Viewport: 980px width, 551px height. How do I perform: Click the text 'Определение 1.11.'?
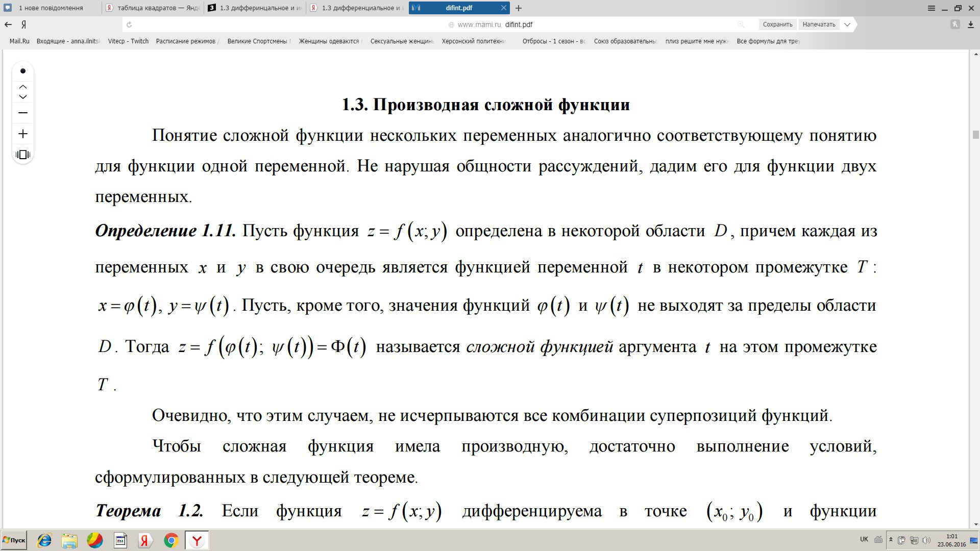[166, 231]
